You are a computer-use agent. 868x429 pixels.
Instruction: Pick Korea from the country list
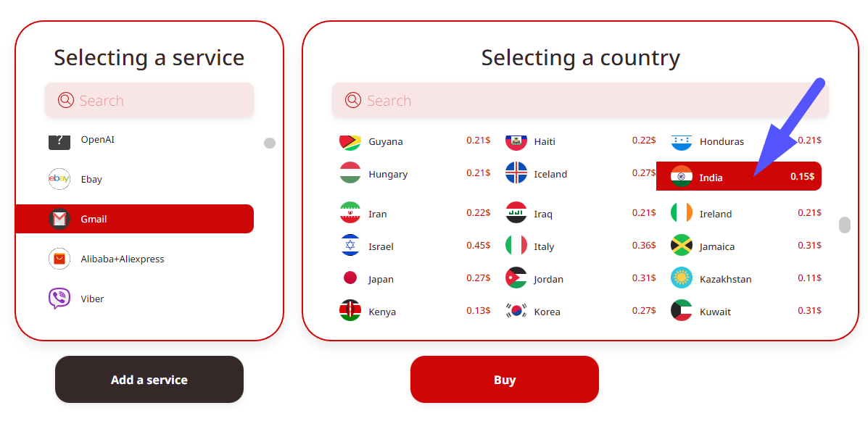[x=580, y=312]
